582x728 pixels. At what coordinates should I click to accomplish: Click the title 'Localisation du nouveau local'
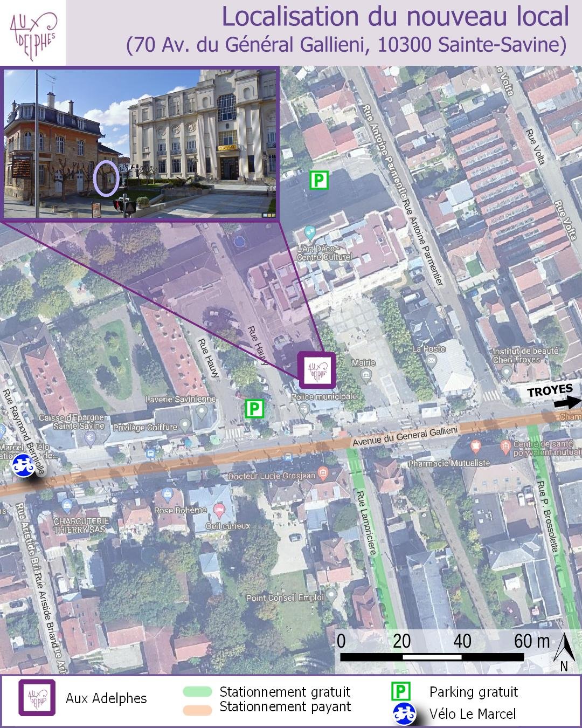(396, 17)
